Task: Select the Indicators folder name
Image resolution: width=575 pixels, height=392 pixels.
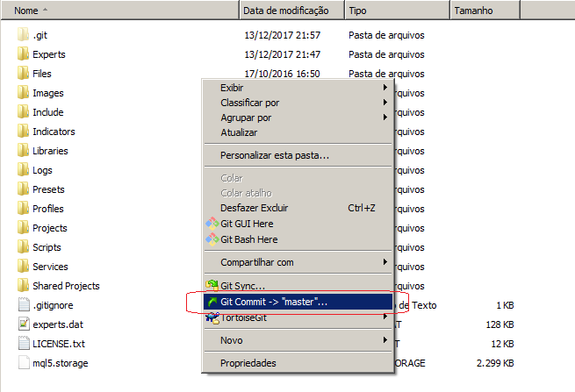Action: point(54,132)
